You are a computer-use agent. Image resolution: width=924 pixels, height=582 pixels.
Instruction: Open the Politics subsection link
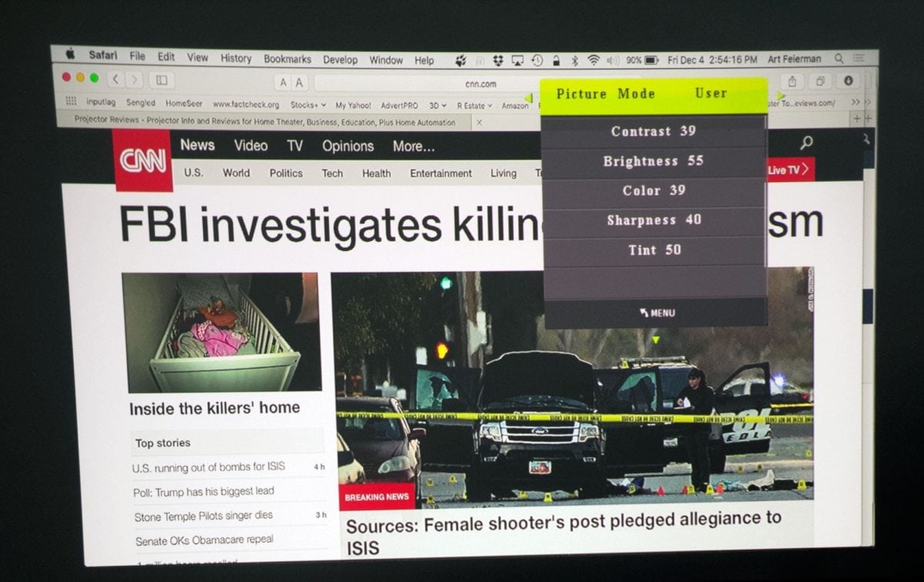286,173
